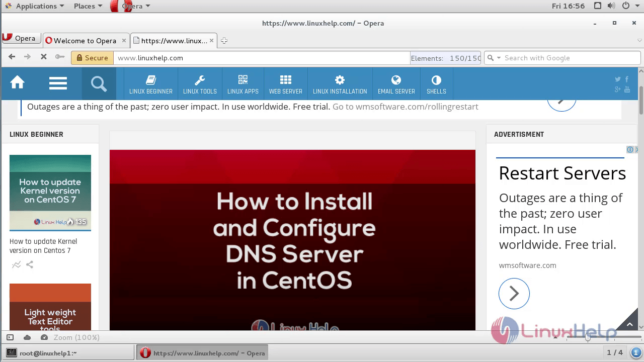Screen dimensions: 644x362
Task: Open the Linux Tools category
Action: pyautogui.click(x=200, y=84)
